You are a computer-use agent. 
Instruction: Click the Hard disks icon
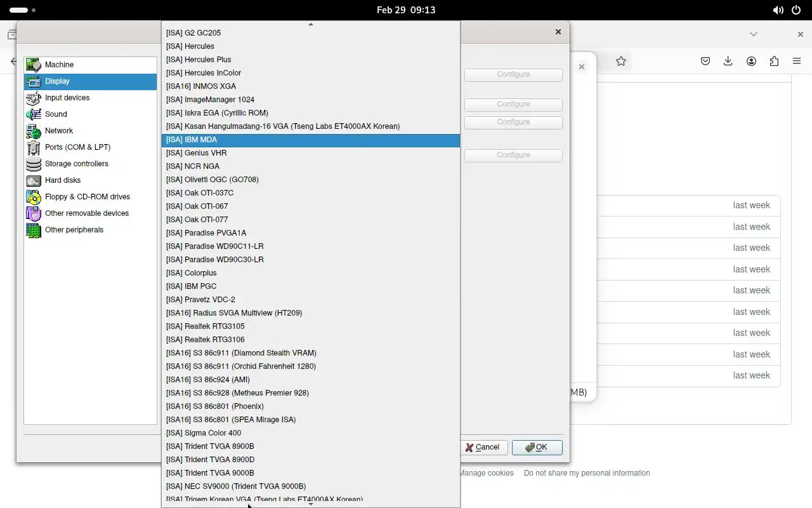pyautogui.click(x=34, y=180)
